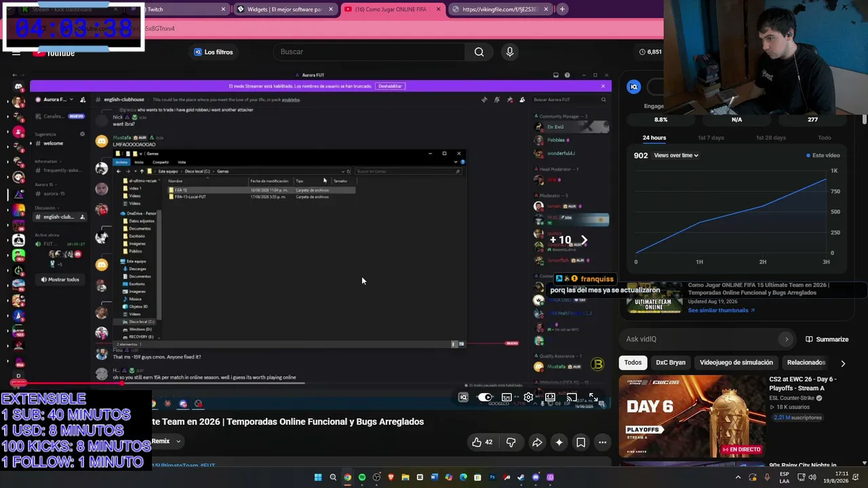Enter fullscreen in the video player
The image size is (868, 488).
click(593, 397)
